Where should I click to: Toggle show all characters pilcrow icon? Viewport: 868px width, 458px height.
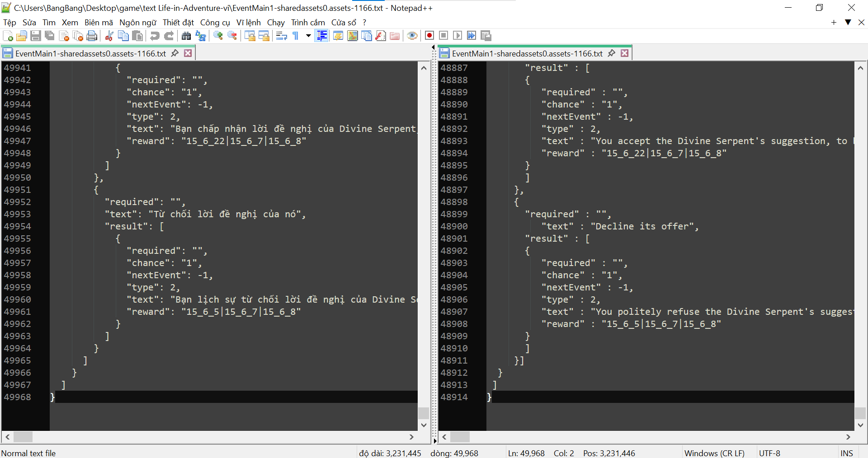click(x=296, y=36)
